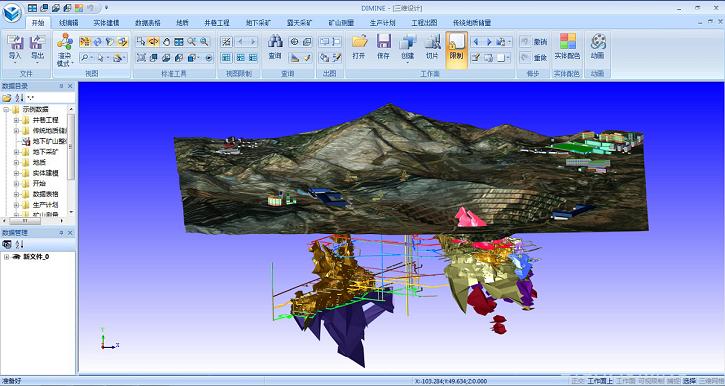Click the 保存 floppy disk icon
The image size is (725, 386).
(x=383, y=47)
